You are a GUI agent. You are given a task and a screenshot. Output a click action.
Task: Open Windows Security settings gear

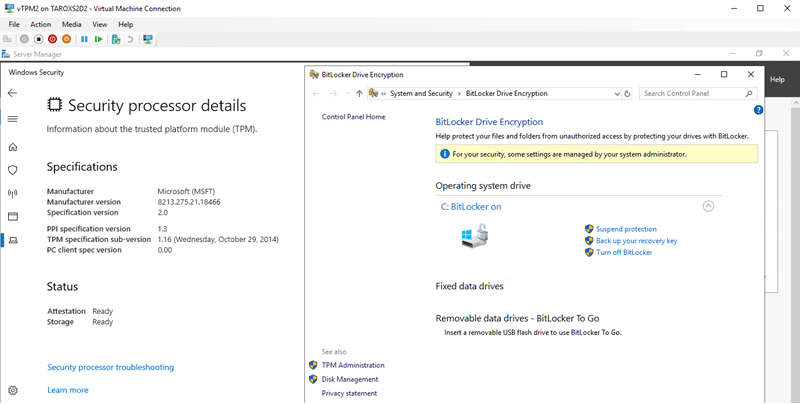pos(13,390)
